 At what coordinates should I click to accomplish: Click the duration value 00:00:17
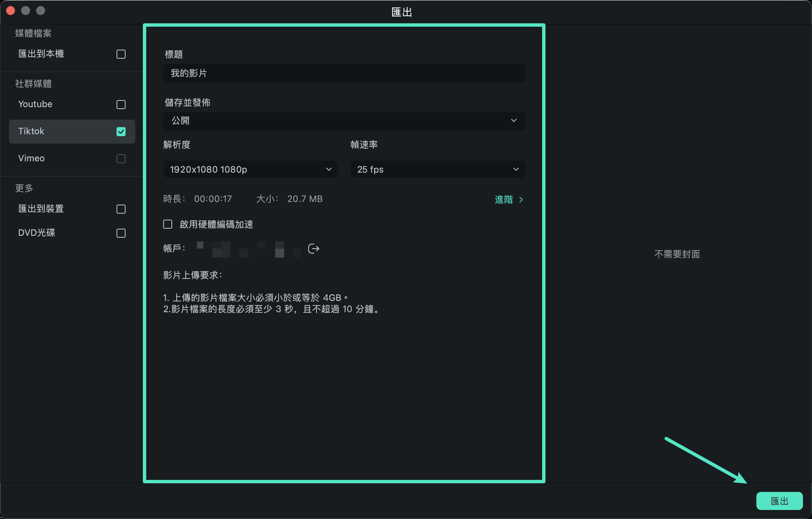213,199
